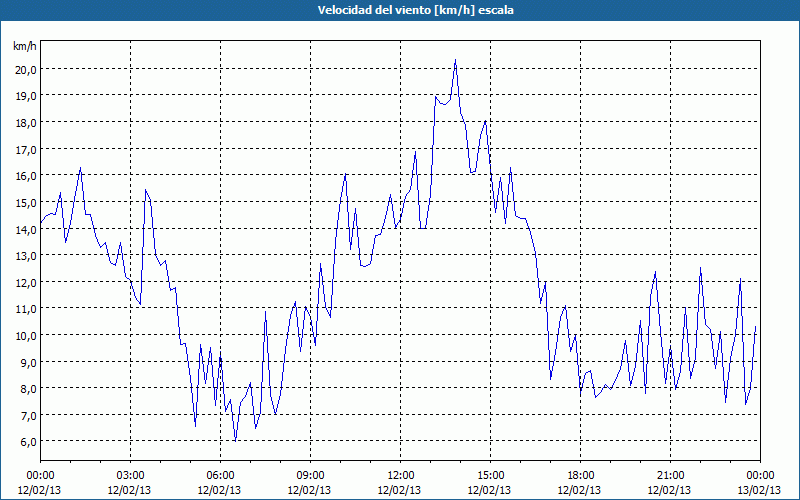Click the 9,0 y-axis value
This screenshot has height=500, width=800.
tap(28, 363)
